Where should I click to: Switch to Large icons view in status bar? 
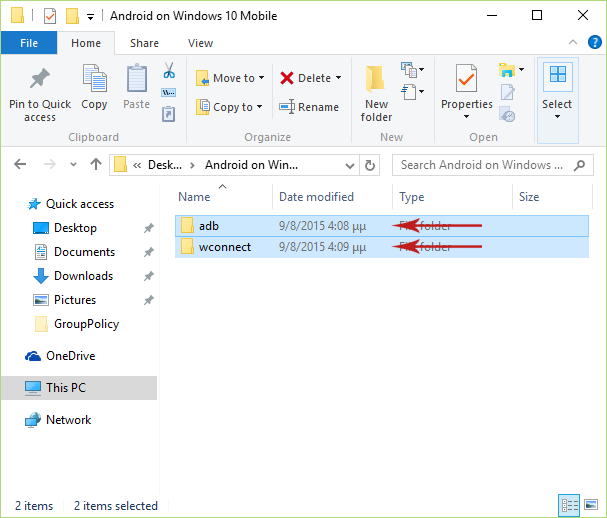(x=591, y=505)
